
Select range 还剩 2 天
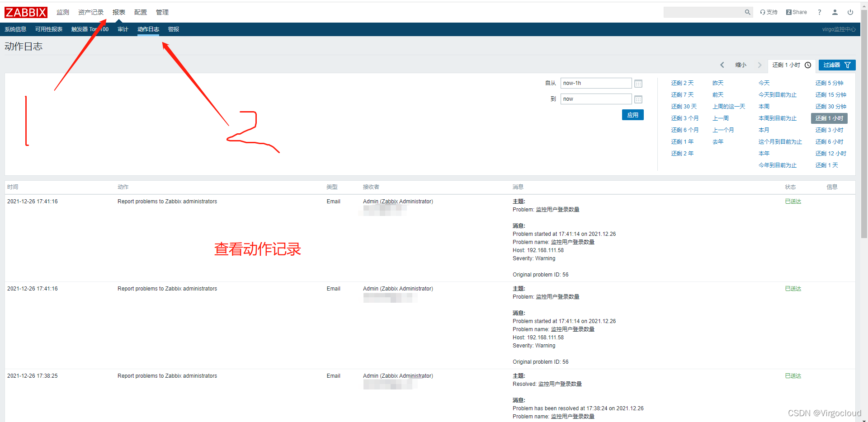coord(682,83)
